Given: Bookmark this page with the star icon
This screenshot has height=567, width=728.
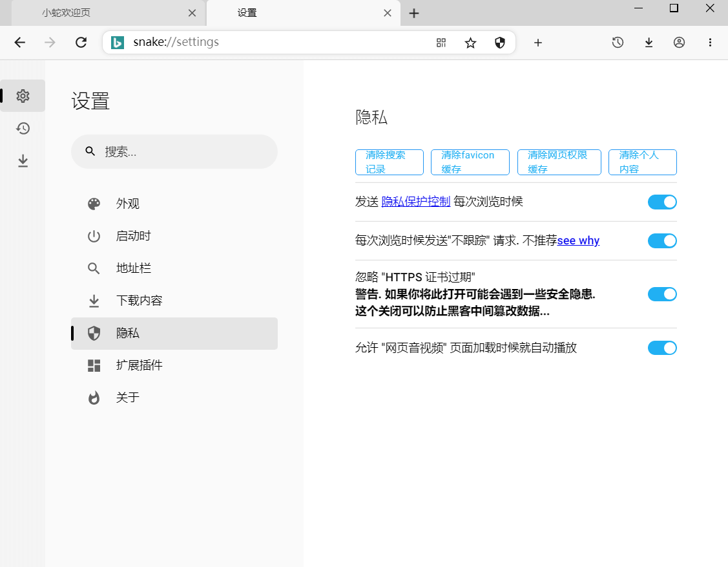Looking at the screenshot, I should [470, 42].
